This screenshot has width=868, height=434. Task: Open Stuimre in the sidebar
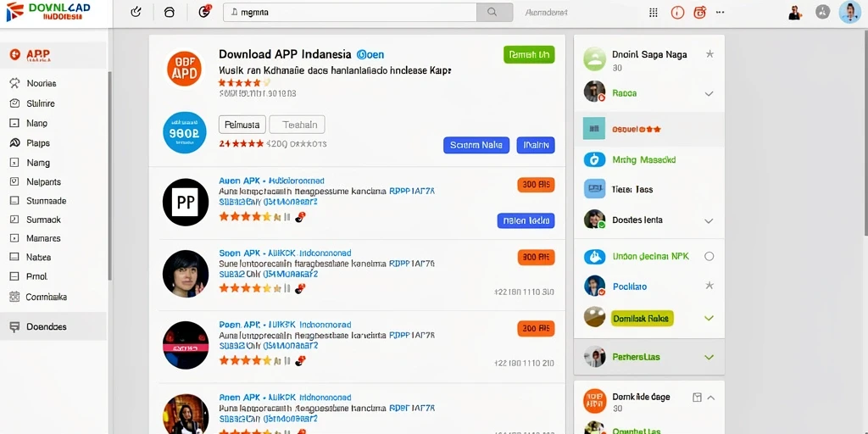point(41,103)
